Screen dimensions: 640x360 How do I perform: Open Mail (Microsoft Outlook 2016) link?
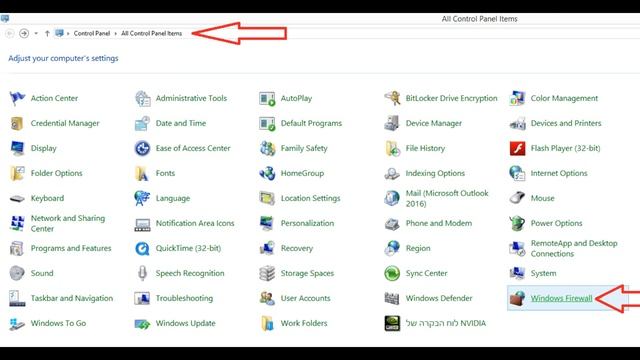tap(447, 198)
